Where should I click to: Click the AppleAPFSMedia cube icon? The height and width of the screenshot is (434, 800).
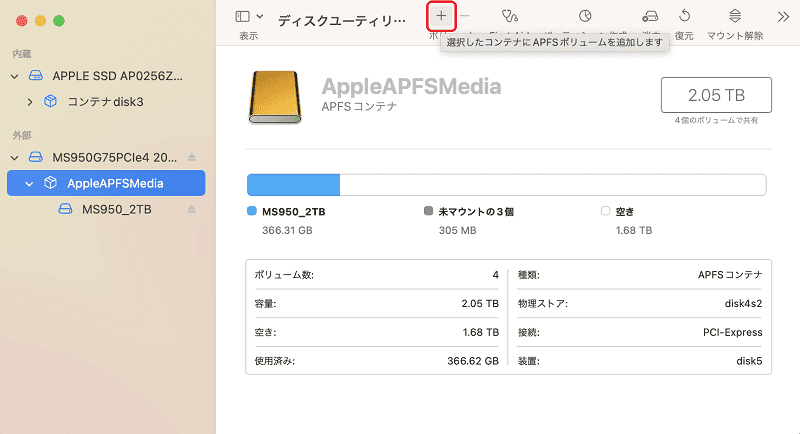51,183
